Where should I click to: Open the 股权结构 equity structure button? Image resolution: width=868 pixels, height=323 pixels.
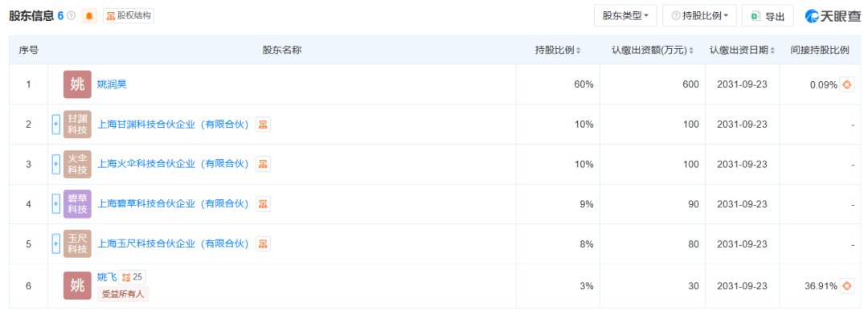pos(129,16)
